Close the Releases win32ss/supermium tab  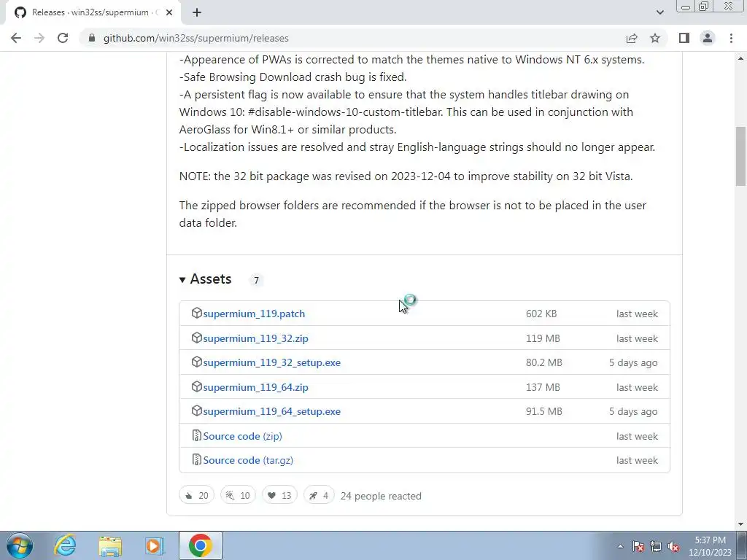pos(169,12)
